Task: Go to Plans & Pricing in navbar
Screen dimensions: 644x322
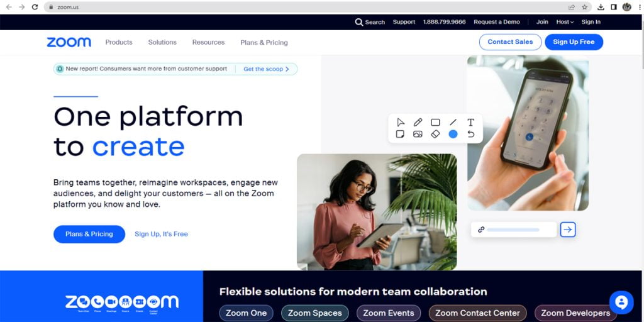Action: 264,43
